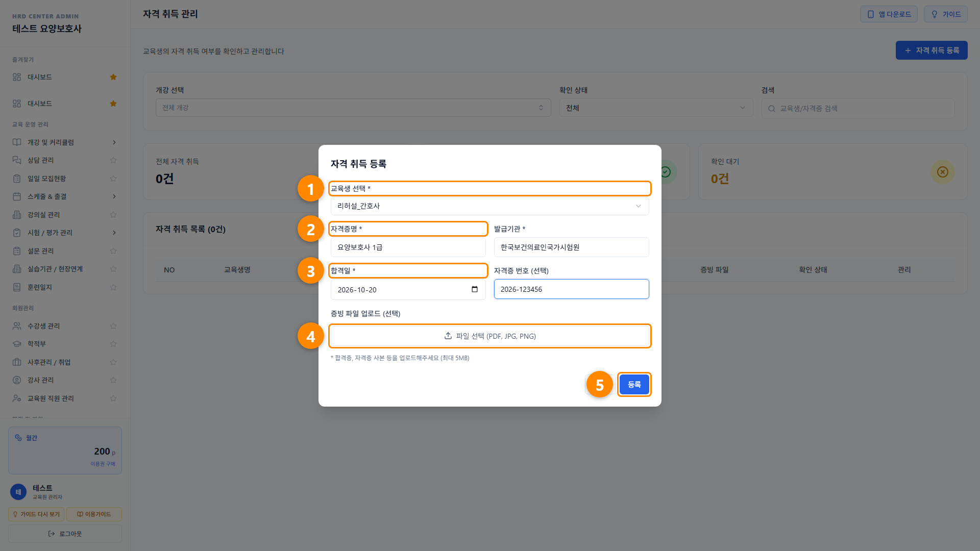This screenshot has width=980, height=551.
Task: Click the 월간 points coin icon
Action: click(18, 438)
